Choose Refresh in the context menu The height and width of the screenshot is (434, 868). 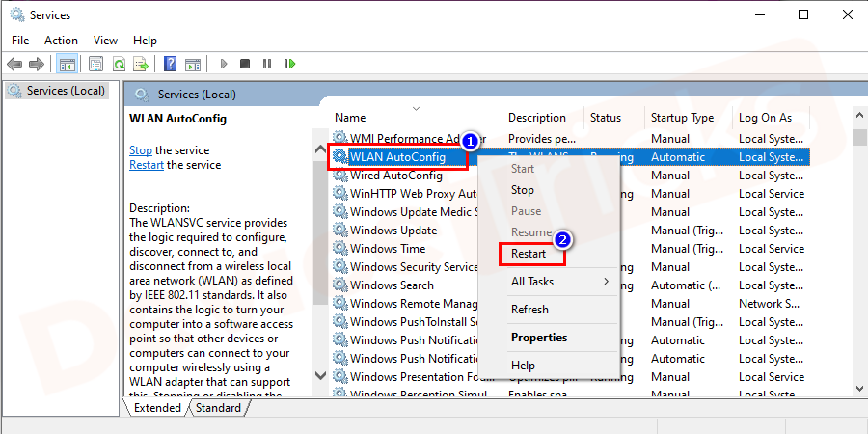[x=548, y=310]
